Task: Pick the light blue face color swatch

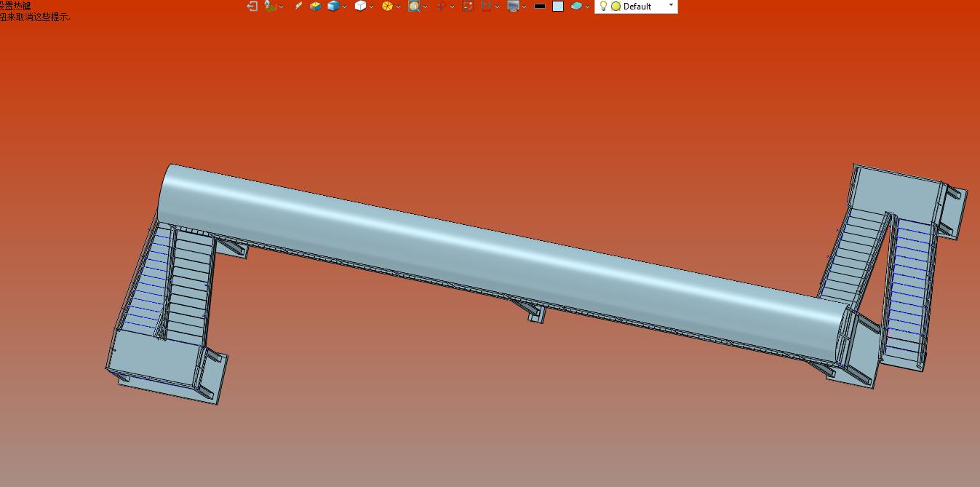Action: 558,6
